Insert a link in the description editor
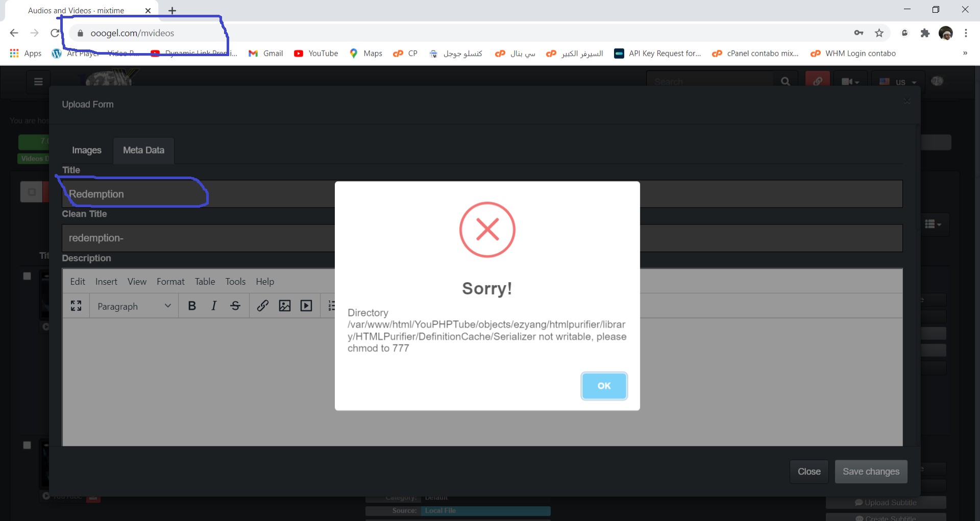980x521 pixels. (263, 306)
